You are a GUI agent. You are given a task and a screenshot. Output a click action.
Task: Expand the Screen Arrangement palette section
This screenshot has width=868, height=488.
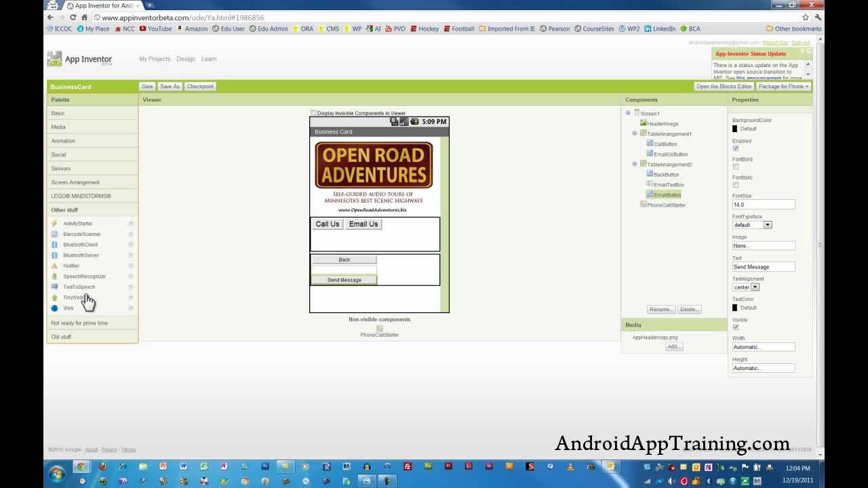click(x=92, y=182)
